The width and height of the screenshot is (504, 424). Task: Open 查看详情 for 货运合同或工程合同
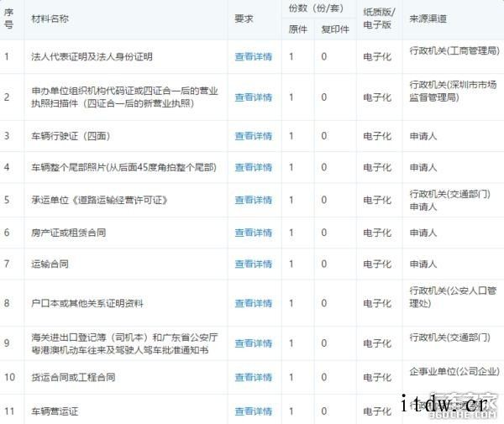point(254,377)
